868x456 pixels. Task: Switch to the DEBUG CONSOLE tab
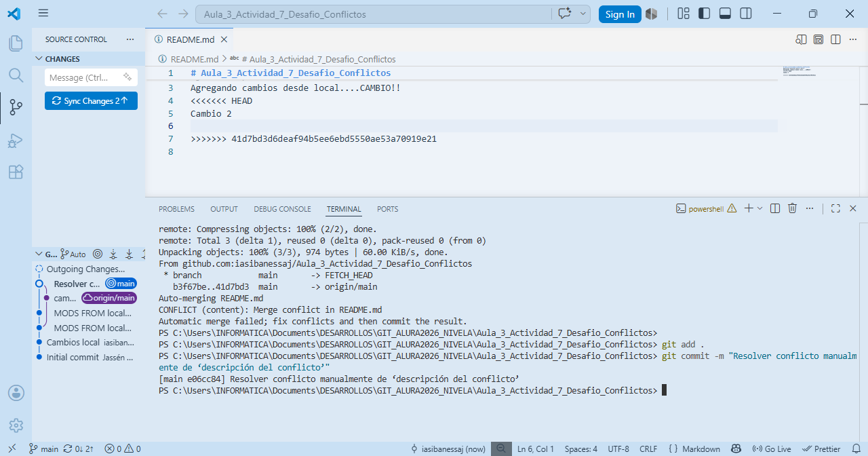[282, 209]
